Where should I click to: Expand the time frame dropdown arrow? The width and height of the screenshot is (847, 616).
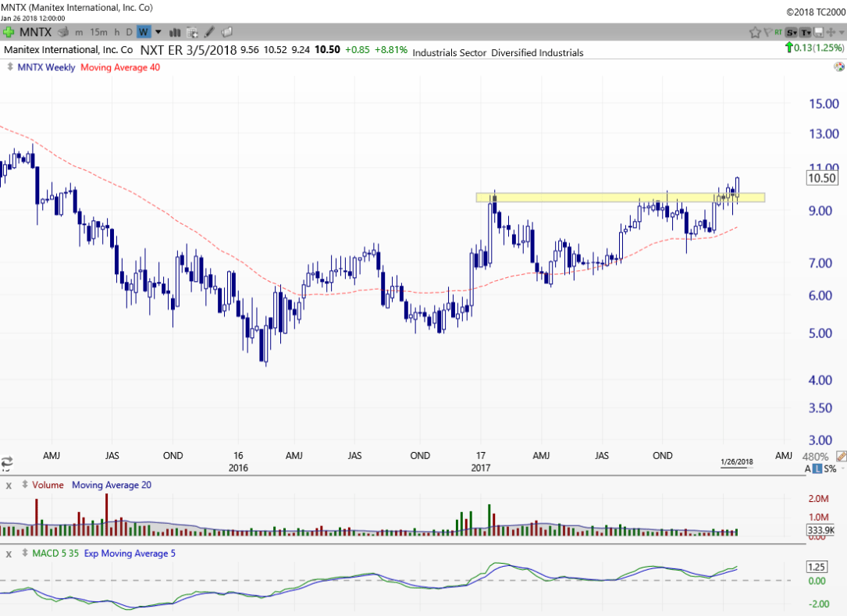pyautogui.click(x=158, y=32)
